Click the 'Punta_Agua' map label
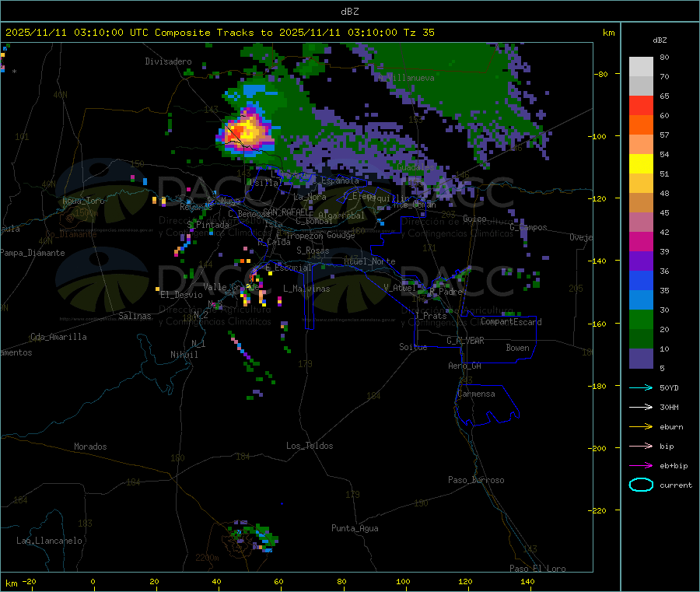This screenshot has width=700, height=592. point(355,528)
